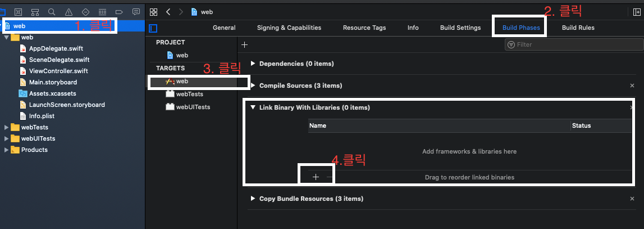Screen dimensions: 644x229
Task: Delete the Copy Bundle Resources phase
Action: (x=632, y=199)
